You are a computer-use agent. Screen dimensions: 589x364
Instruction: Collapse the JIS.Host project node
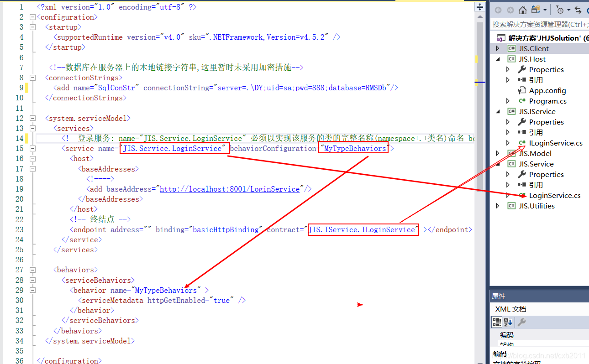tap(498, 59)
